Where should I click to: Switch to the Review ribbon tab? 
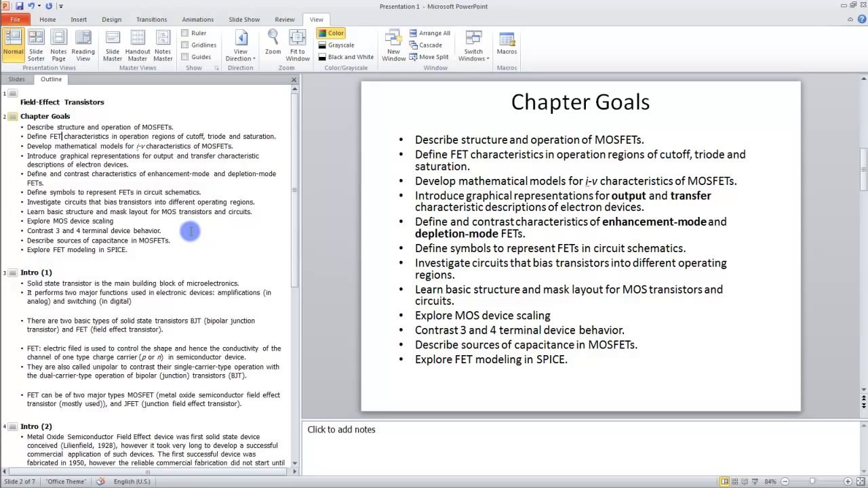tap(285, 20)
